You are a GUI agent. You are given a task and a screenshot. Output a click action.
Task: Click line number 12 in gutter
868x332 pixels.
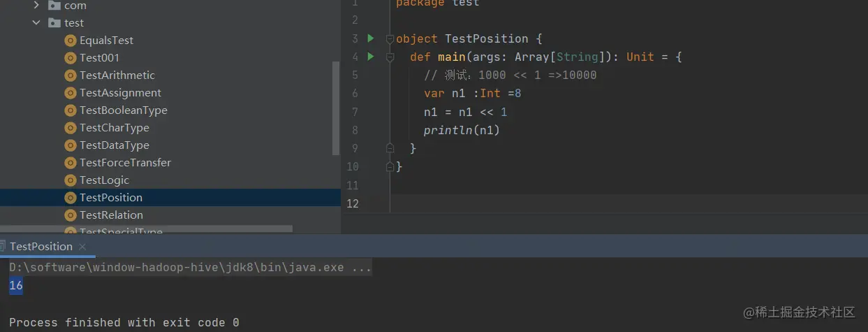pos(352,203)
